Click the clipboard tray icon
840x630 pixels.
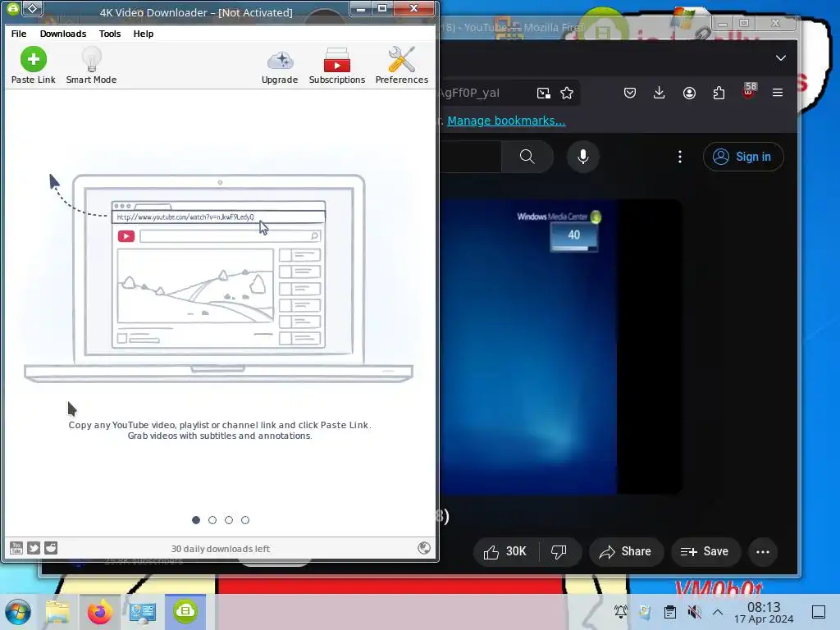pos(669,612)
